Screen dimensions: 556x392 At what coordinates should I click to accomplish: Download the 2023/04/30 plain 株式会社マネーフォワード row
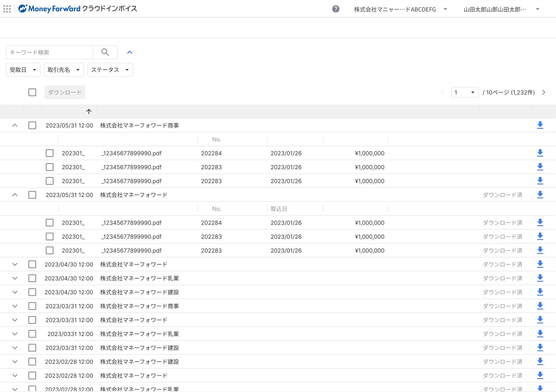coord(540,264)
